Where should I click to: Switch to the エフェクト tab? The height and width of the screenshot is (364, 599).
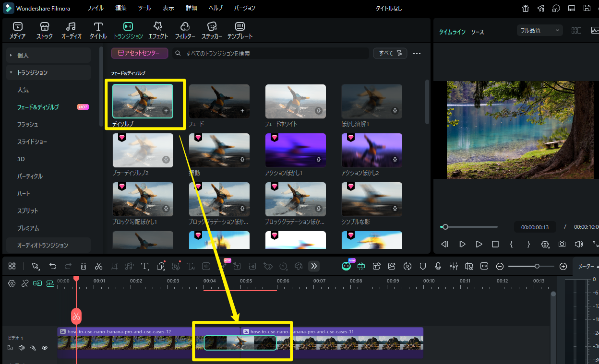(158, 30)
